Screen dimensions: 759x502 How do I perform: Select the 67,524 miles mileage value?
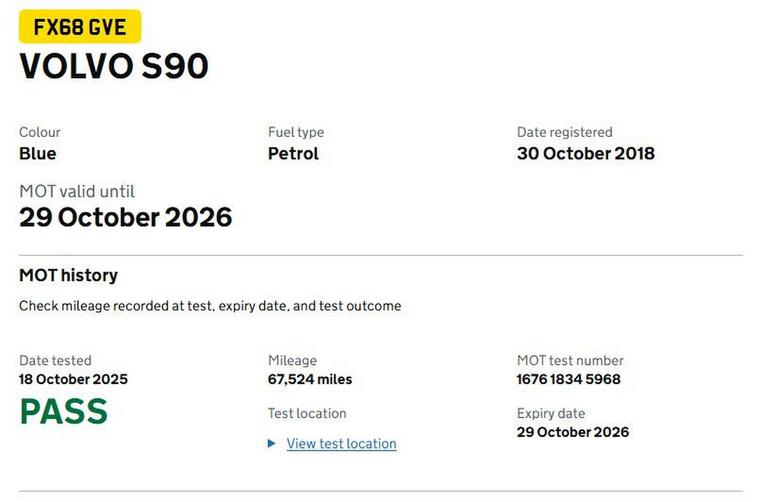[310, 380]
